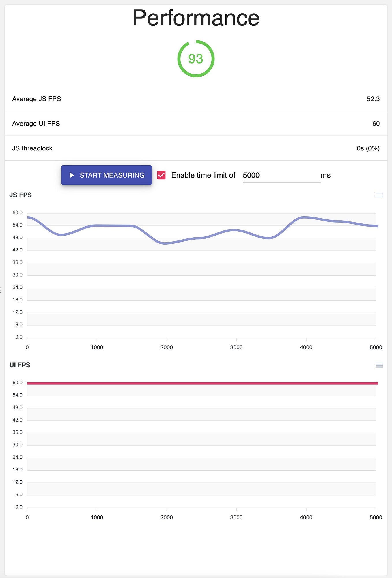Start measuring performance
392x578 pixels.
(x=107, y=175)
